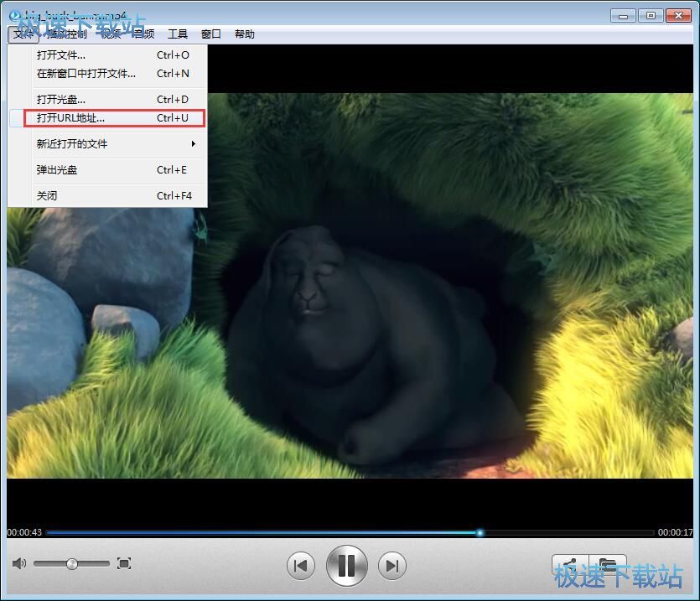Open the 播放控制 menu

[66, 34]
